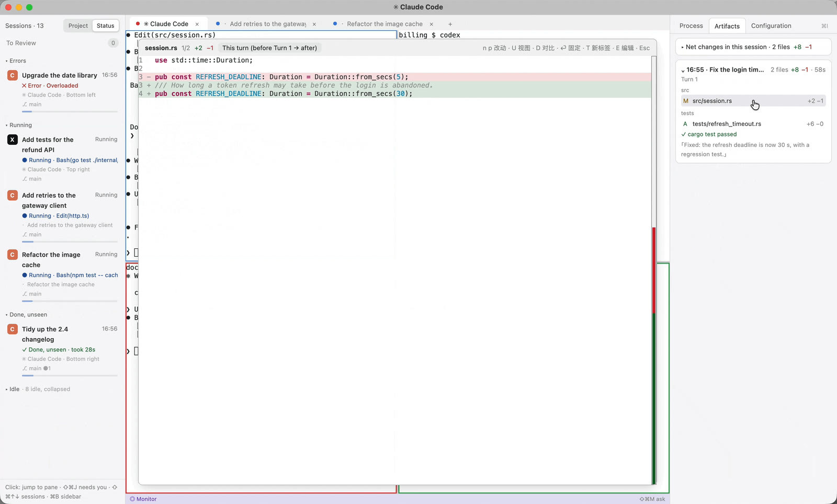Open the Process tab

point(691,26)
